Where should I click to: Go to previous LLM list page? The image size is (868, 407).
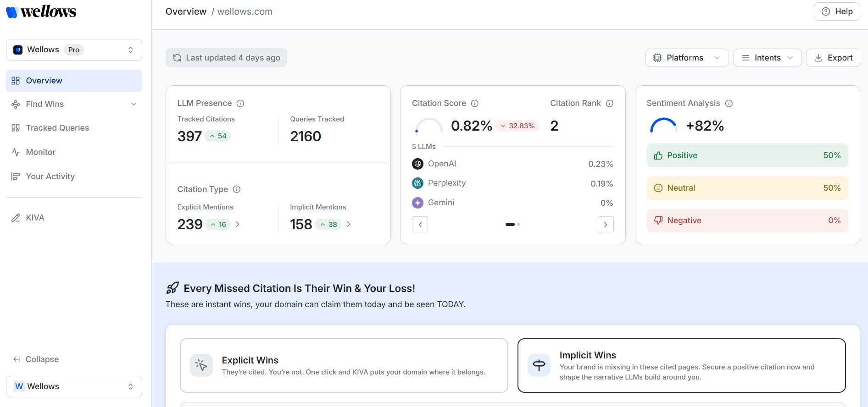coord(420,225)
